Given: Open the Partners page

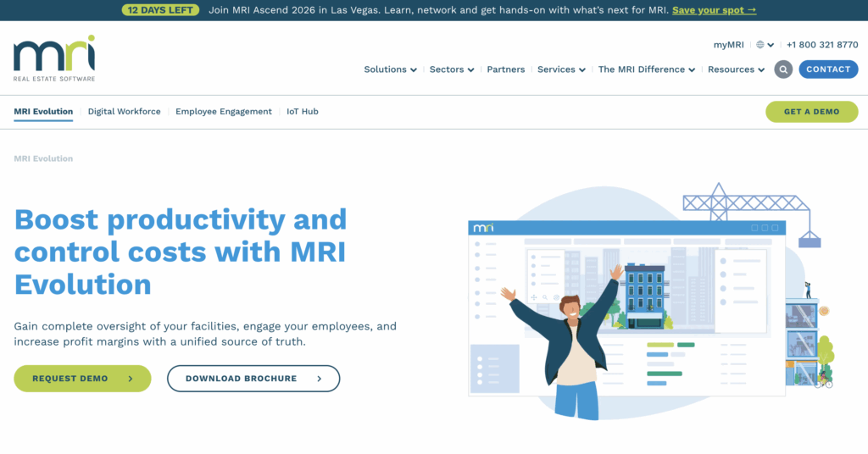Looking at the screenshot, I should [506, 69].
